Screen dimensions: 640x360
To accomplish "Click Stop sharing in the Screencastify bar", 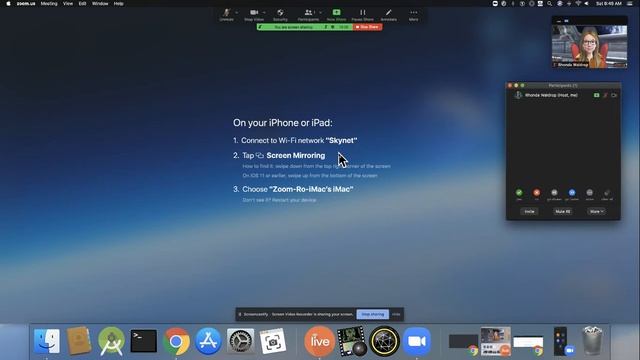I will [373, 314].
